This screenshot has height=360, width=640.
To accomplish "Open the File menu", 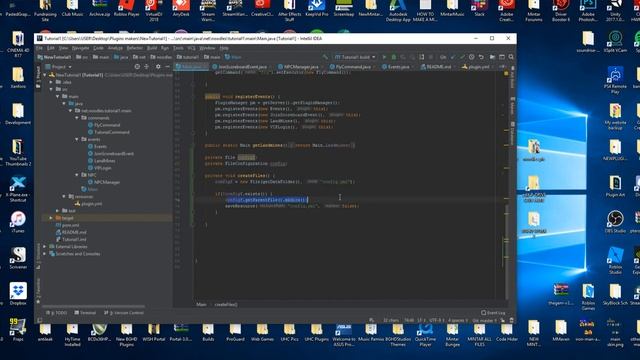I will (x=40, y=48).
